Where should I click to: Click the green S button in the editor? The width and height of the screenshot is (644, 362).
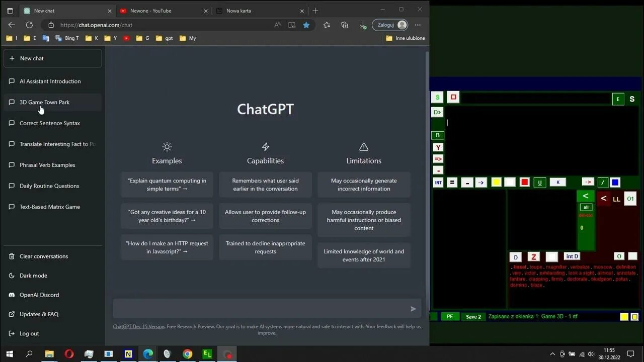click(x=437, y=97)
